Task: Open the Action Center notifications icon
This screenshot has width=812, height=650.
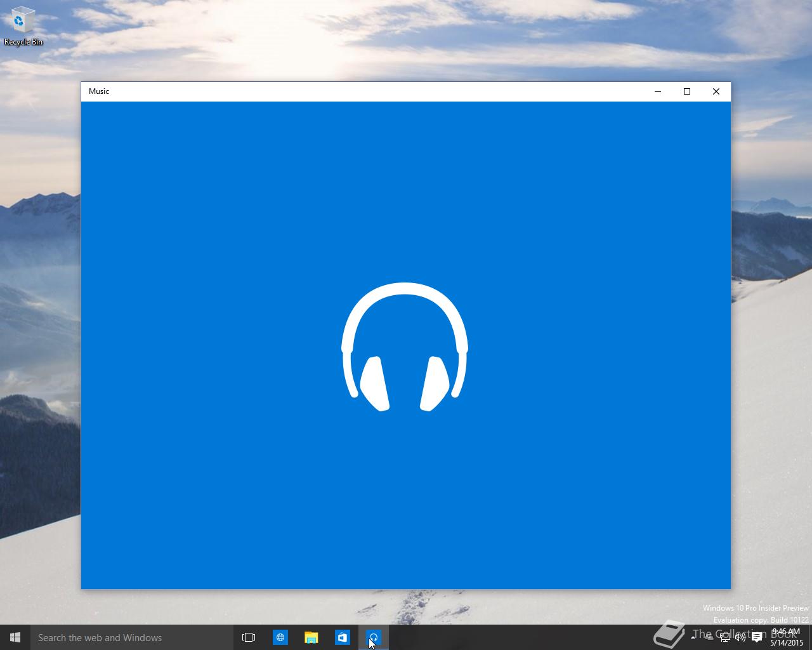Action: pos(757,637)
